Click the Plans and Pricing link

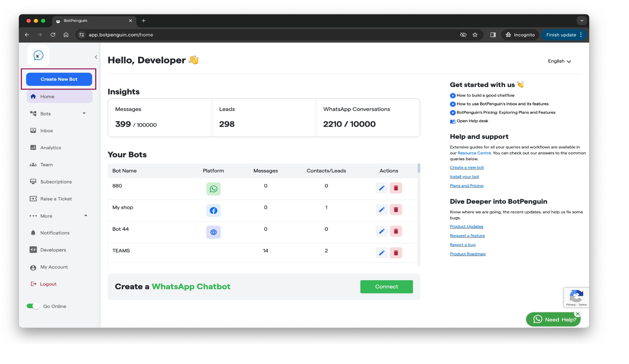point(467,186)
